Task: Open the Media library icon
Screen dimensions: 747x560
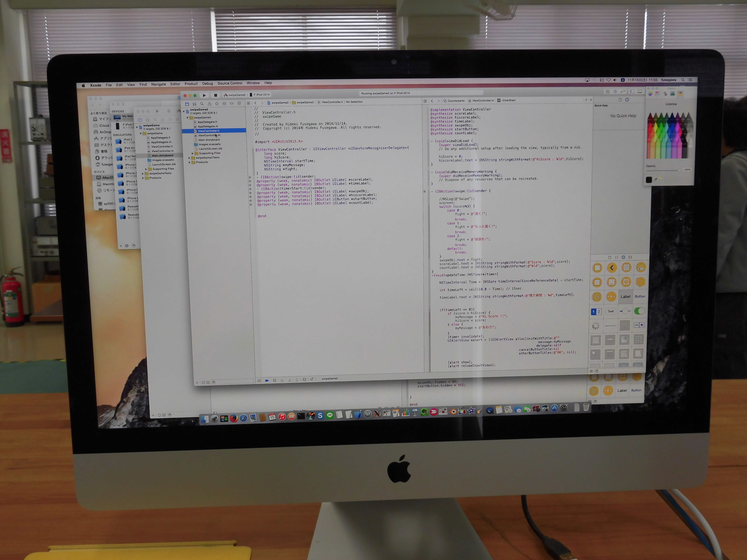Action: [x=630, y=257]
